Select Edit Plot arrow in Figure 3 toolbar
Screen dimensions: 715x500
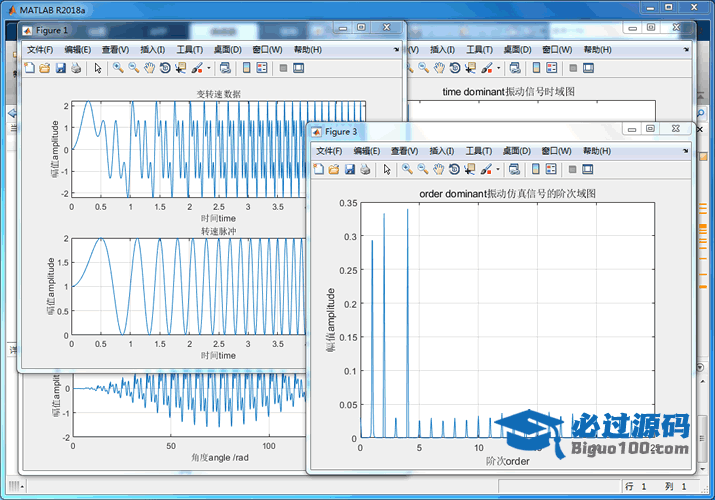(387, 170)
